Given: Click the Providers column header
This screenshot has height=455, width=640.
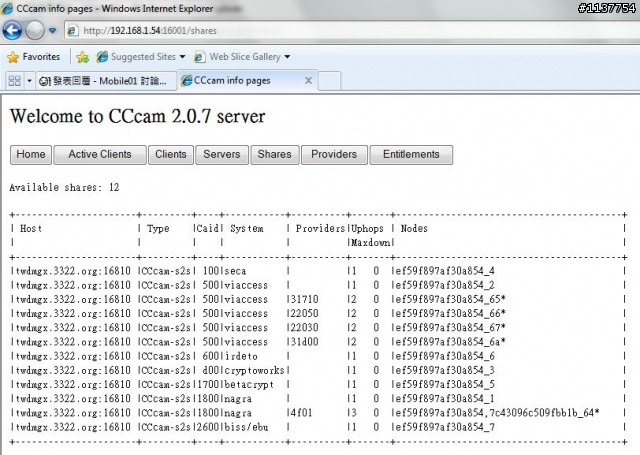Looking at the screenshot, I should click(320, 229).
